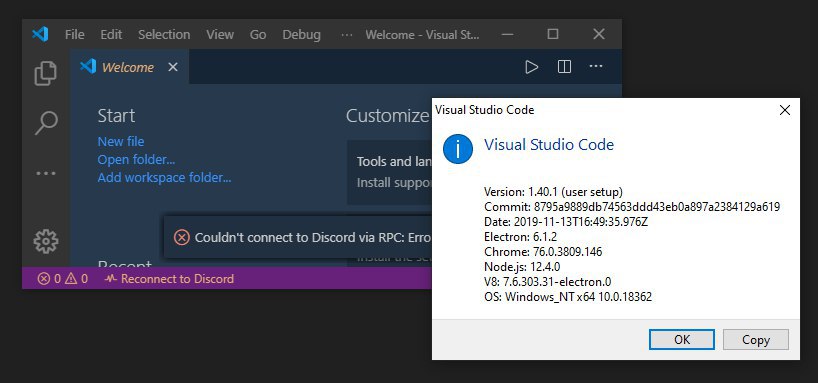Click the VS Code logo in title bar
This screenshot has height=383, width=818.
[40, 34]
